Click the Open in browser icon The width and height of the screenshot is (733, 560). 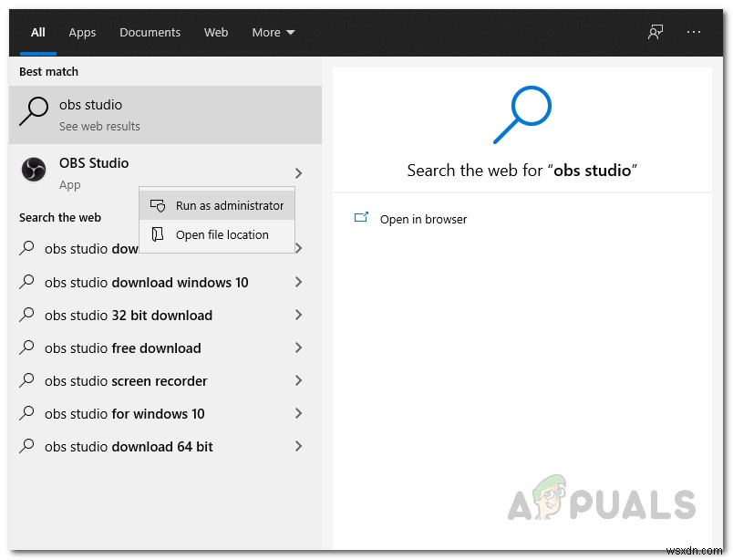click(361, 218)
